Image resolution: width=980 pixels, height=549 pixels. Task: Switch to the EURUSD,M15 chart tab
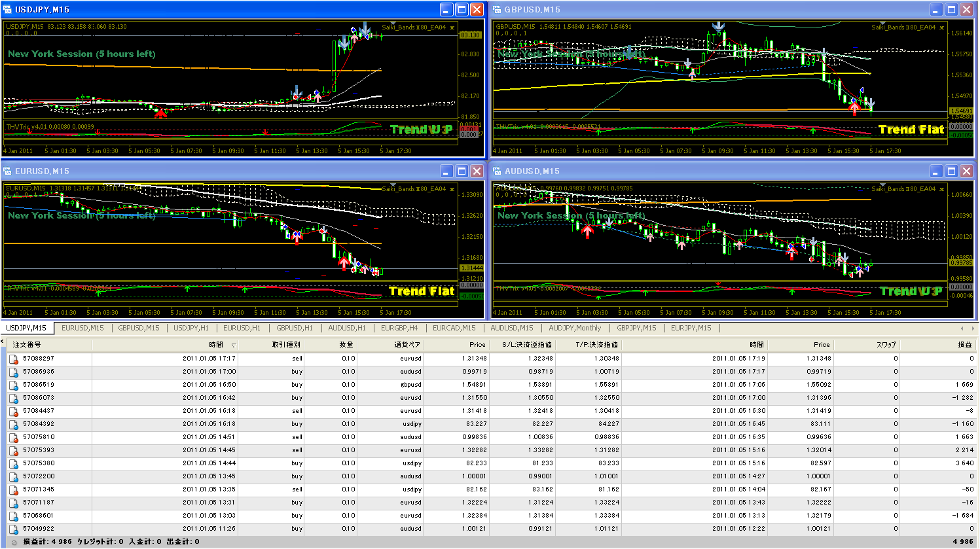(x=82, y=328)
